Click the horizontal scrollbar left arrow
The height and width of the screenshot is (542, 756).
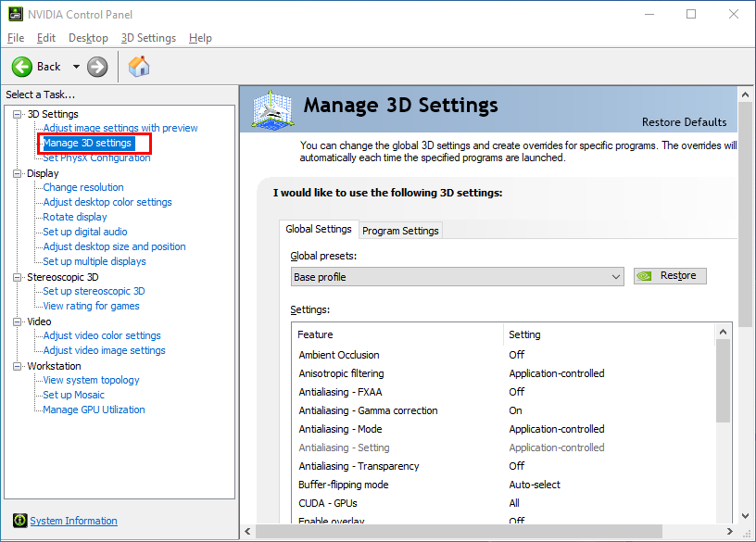click(247, 532)
